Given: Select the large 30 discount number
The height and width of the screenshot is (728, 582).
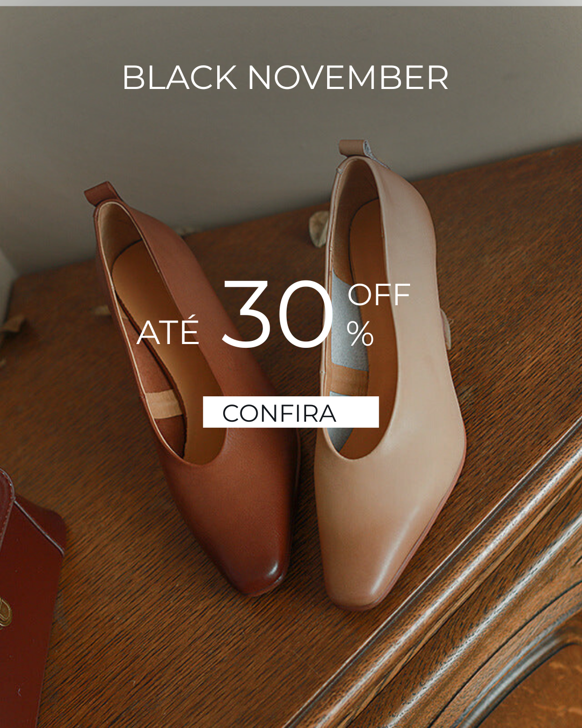Looking at the screenshot, I should [278, 314].
